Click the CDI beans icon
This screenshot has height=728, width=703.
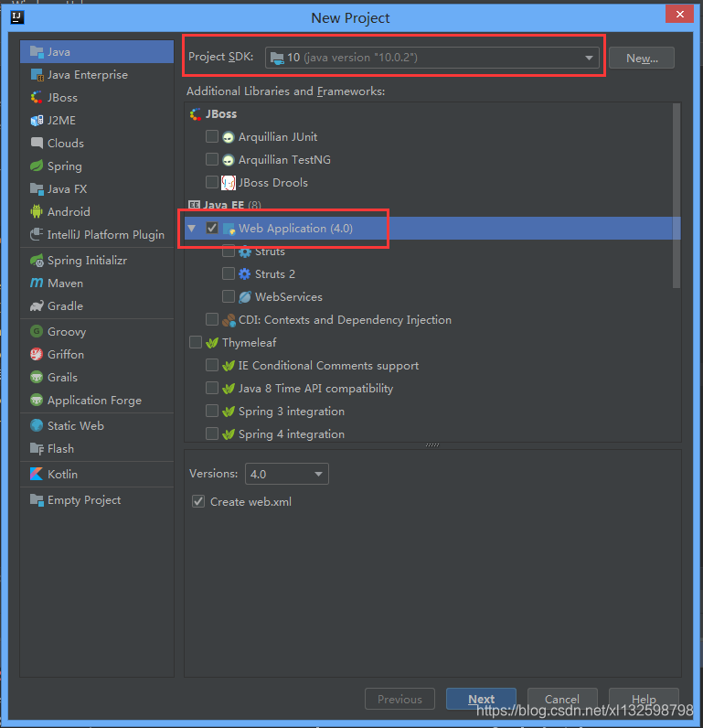click(x=229, y=320)
